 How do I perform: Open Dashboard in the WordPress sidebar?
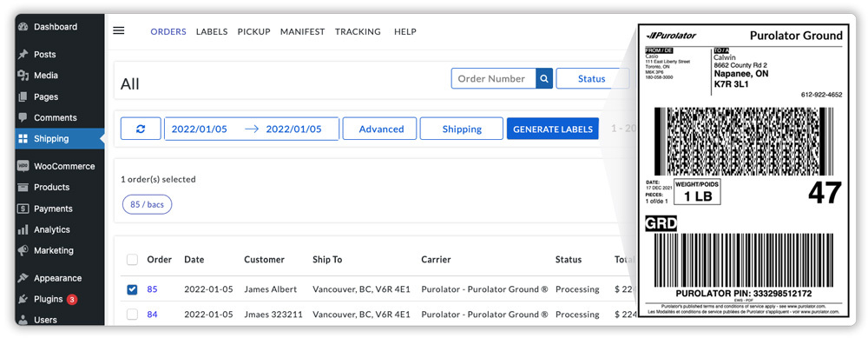[x=56, y=27]
